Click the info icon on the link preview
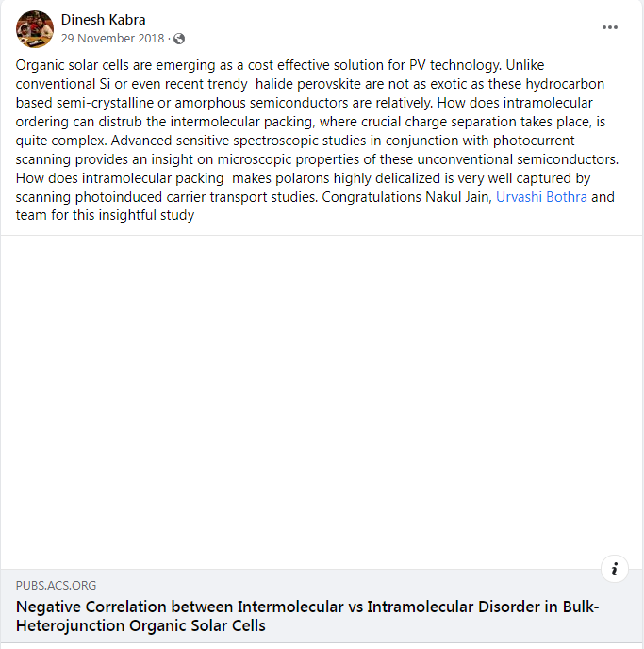The image size is (644, 649). (x=614, y=569)
